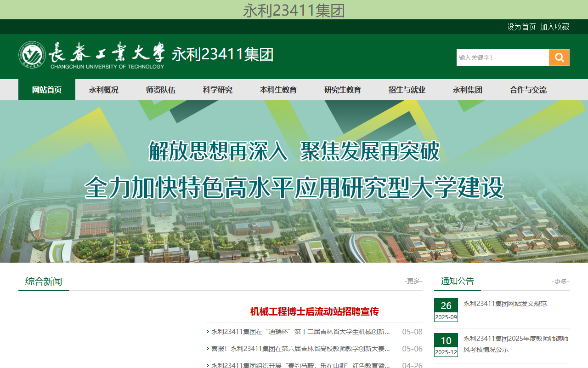The width and height of the screenshot is (588, 368).
Task: Click 加入收藏 link in top bar
Action: 554,27
